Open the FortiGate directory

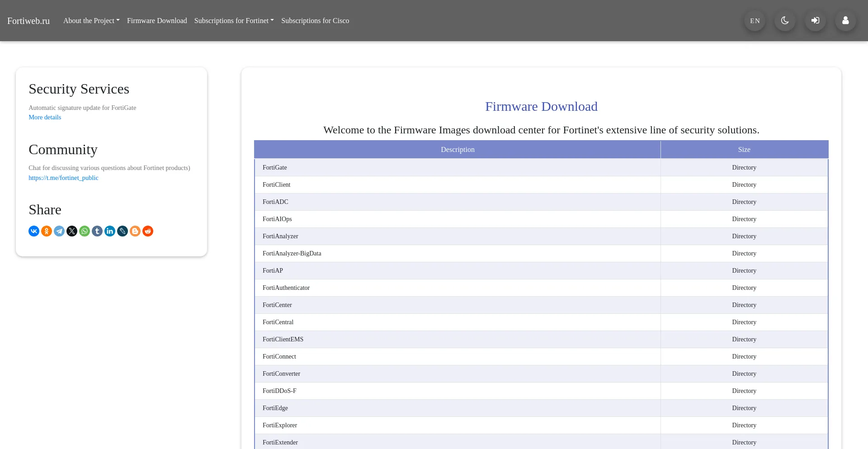coord(275,167)
